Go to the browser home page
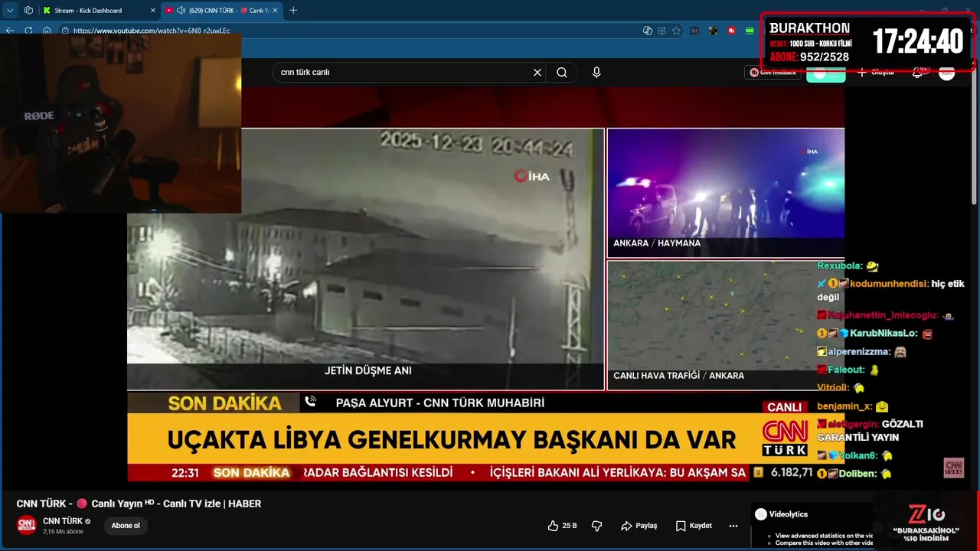This screenshot has width=980, height=551. tap(47, 31)
